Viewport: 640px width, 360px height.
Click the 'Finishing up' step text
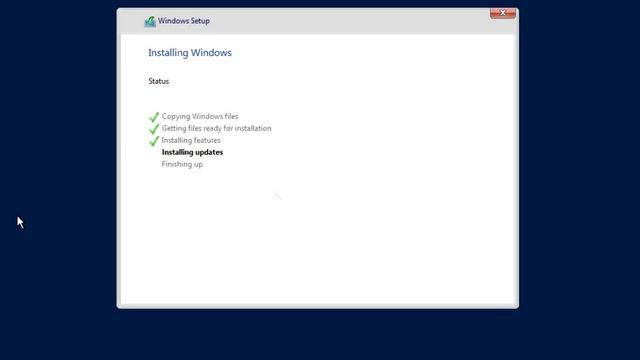pos(182,164)
